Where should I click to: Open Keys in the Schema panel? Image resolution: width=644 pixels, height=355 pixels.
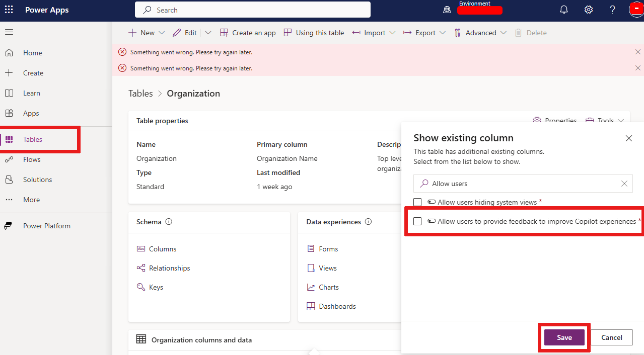coord(140,287)
